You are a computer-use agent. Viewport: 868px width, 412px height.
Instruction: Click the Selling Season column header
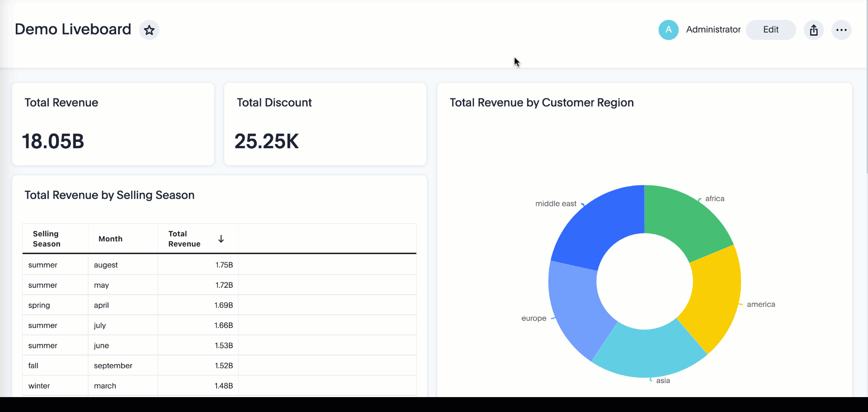point(47,239)
